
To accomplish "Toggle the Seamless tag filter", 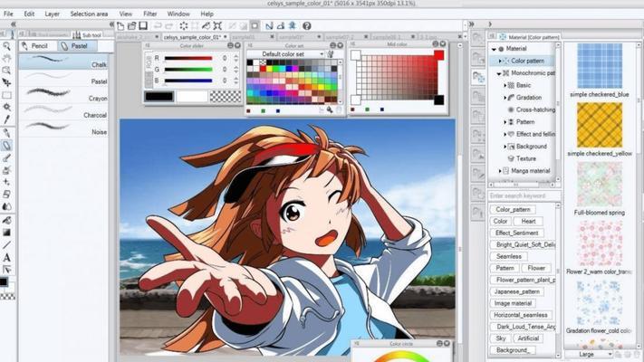I will [x=509, y=256].
